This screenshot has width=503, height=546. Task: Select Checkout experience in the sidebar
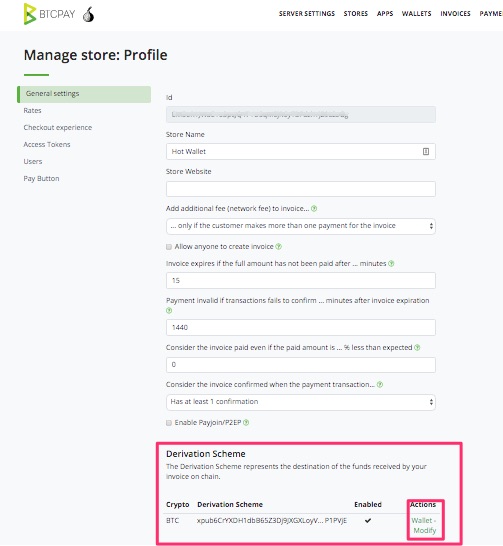click(x=58, y=127)
